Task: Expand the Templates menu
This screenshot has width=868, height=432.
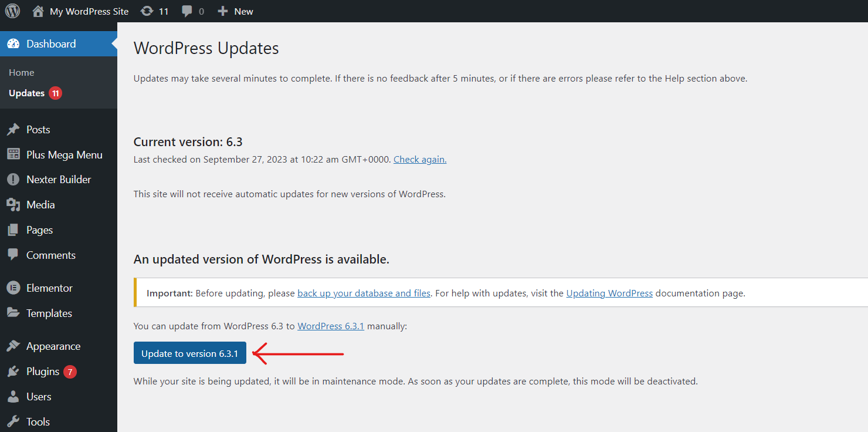Action: 49,313
